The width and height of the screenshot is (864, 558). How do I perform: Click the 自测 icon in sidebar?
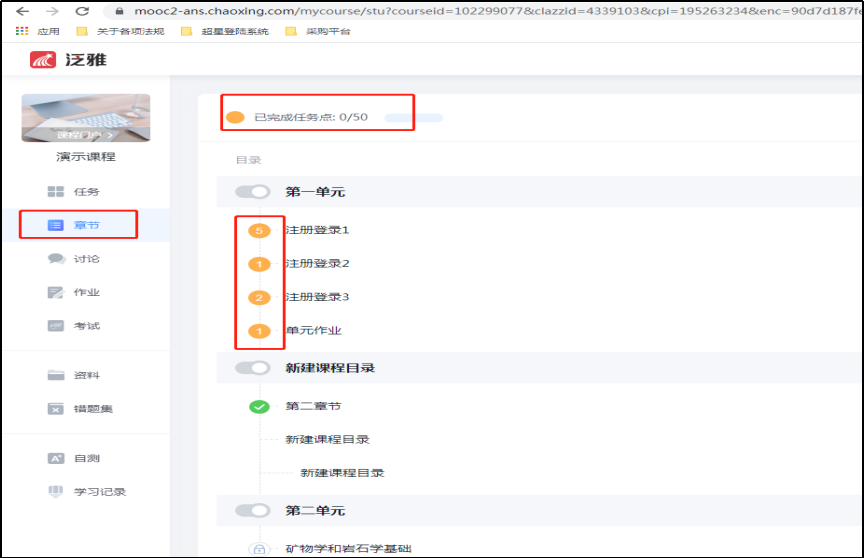56,458
